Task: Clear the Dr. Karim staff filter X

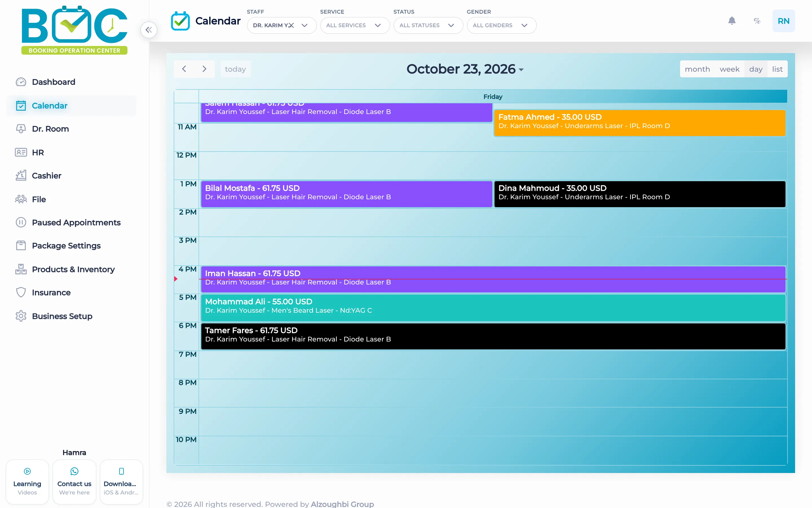Action: [x=291, y=25]
